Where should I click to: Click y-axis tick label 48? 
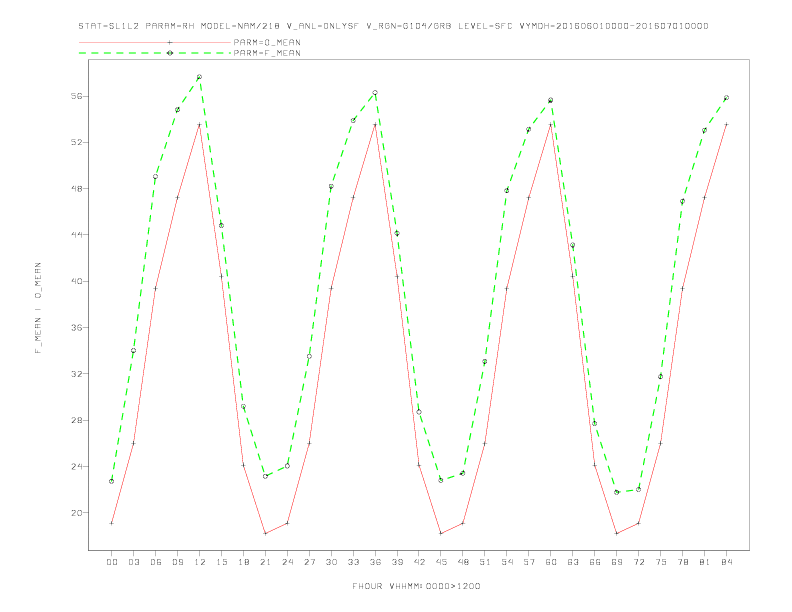(77, 188)
